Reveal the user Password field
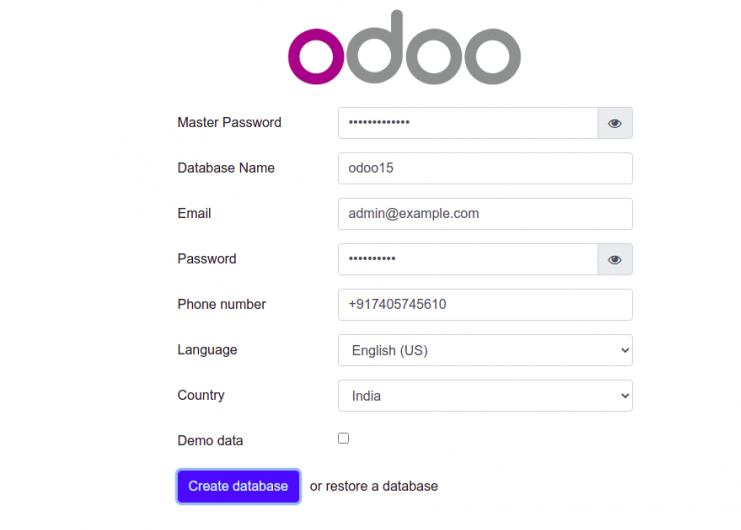Screen dimensions: 741x530 [x=615, y=259]
